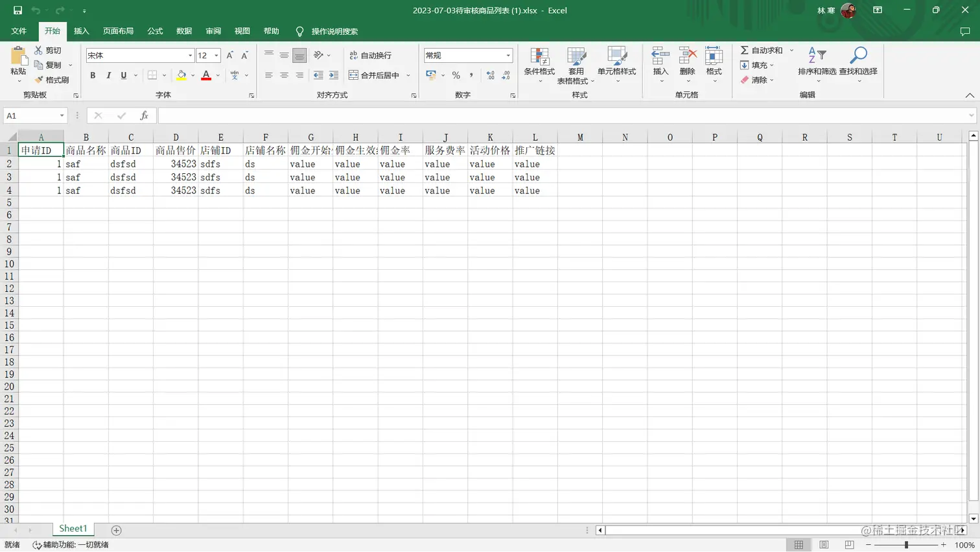Switch to Page Layout view in status bar
Viewport: 980px width, 552px height.
824,545
